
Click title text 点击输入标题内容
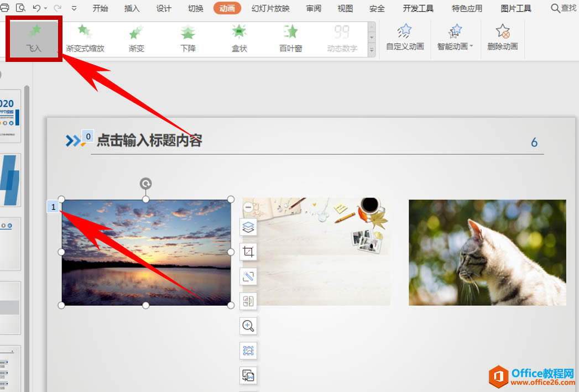[x=149, y=140]
